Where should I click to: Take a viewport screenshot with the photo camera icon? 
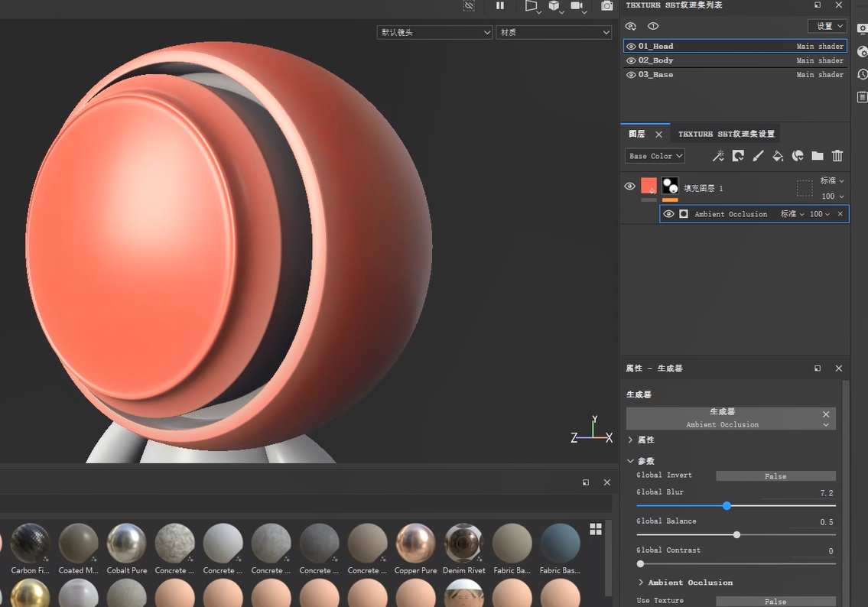click(x=606, y=5)
